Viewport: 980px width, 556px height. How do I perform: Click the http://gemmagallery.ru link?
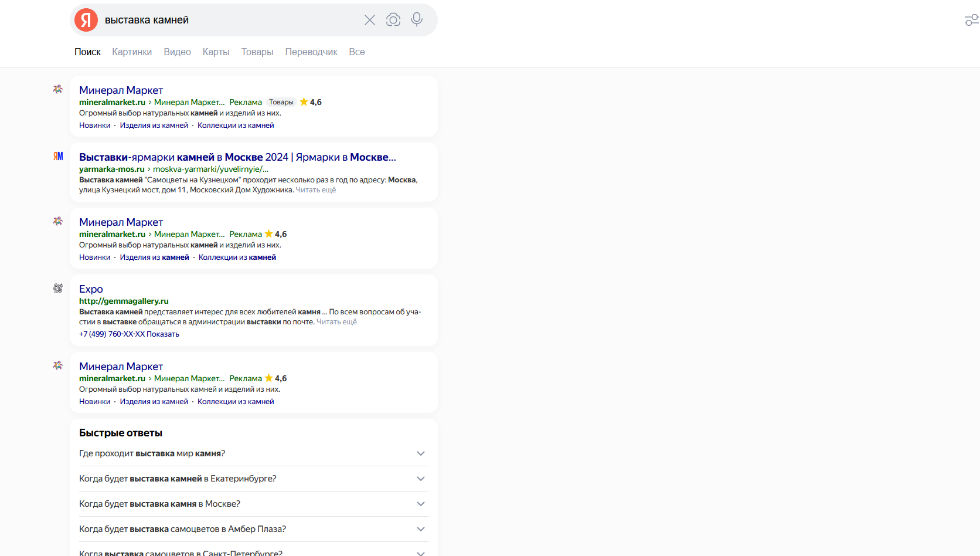(124, 301)
